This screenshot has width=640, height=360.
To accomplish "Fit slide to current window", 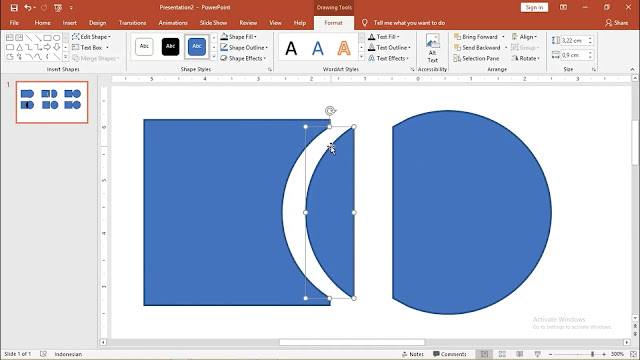I will (x=633, y=354).
